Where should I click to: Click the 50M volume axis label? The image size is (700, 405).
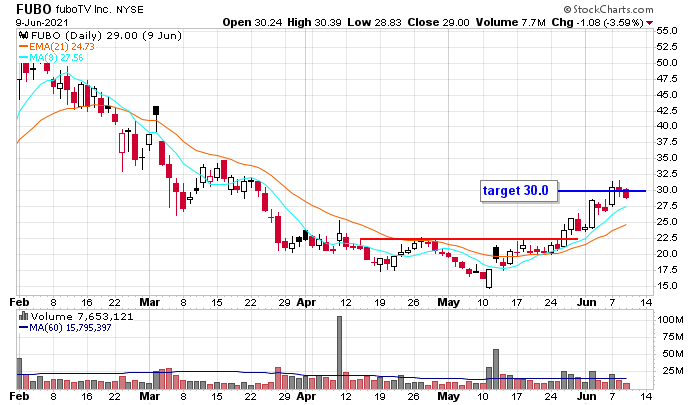click(x=673, y=354)
